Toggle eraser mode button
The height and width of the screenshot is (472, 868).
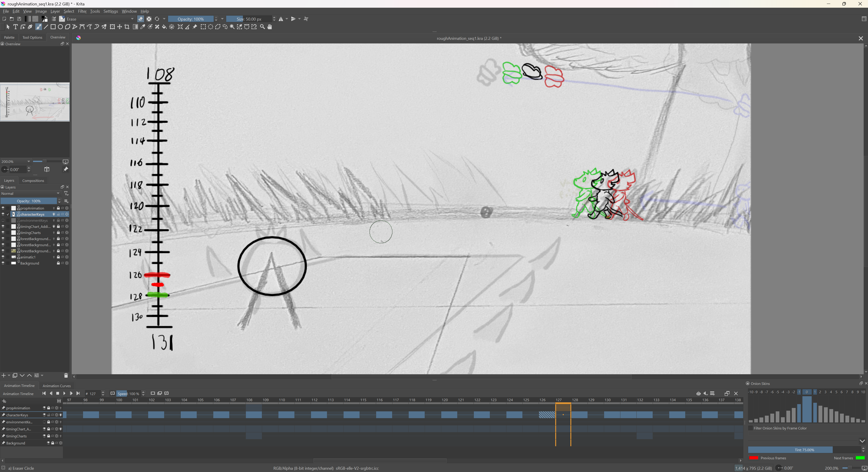point(141,19)
